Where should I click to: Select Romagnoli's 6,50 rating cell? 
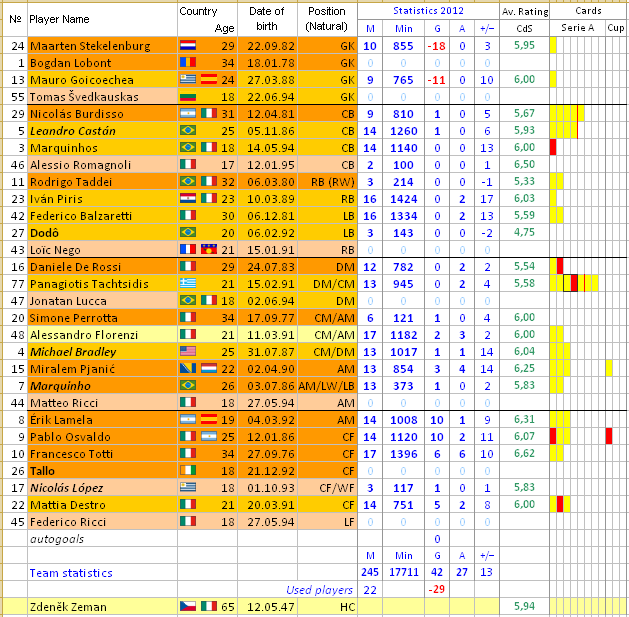[524, 164]
